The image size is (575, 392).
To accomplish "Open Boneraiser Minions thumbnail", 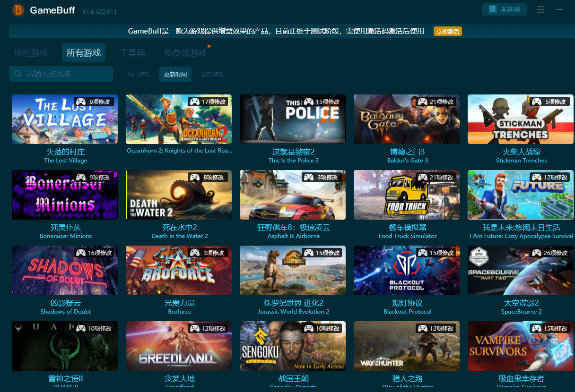I will pyautogui.click(x=65, y=195).
